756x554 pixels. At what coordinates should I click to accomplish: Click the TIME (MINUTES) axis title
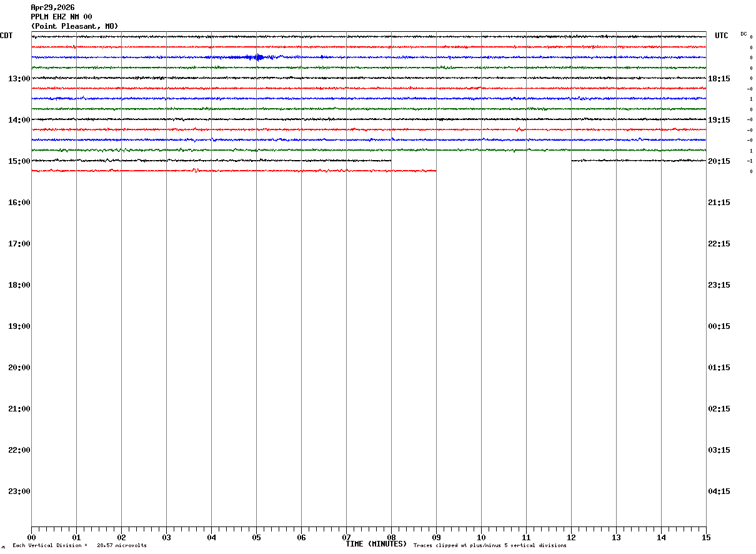click(x=376, y=544)
